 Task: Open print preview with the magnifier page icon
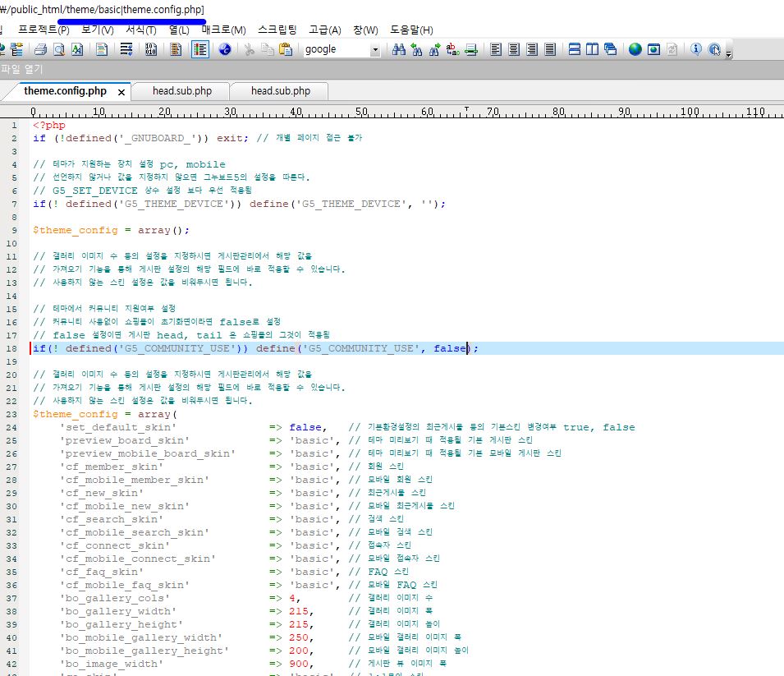click(59, 49)
